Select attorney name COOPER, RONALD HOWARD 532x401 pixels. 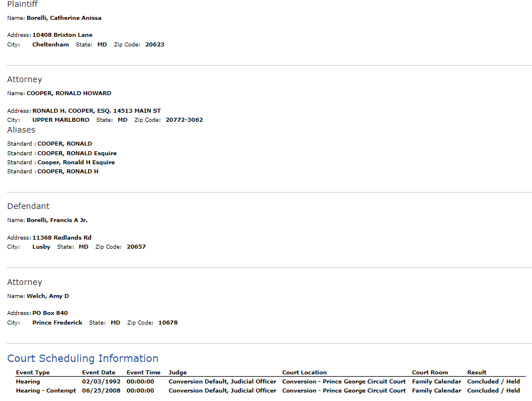point(69,93)
